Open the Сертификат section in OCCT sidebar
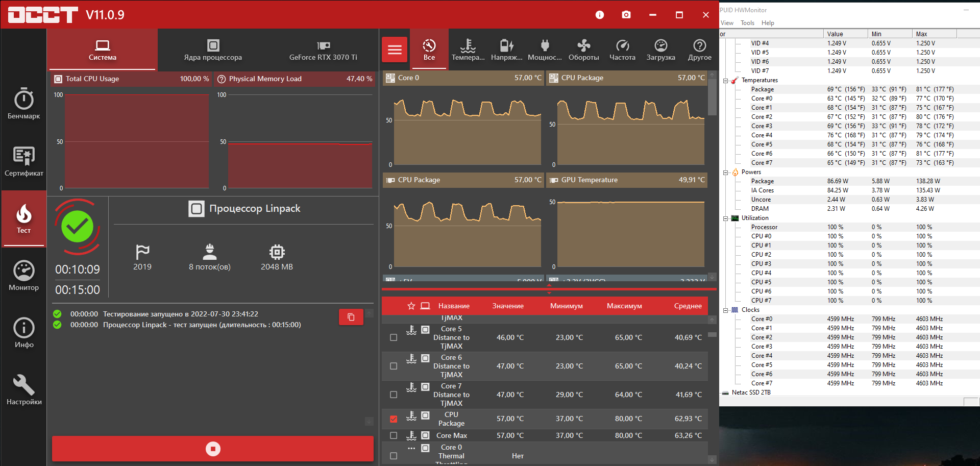The width and height of the screenshot is (980, 466). coord(23,161)
